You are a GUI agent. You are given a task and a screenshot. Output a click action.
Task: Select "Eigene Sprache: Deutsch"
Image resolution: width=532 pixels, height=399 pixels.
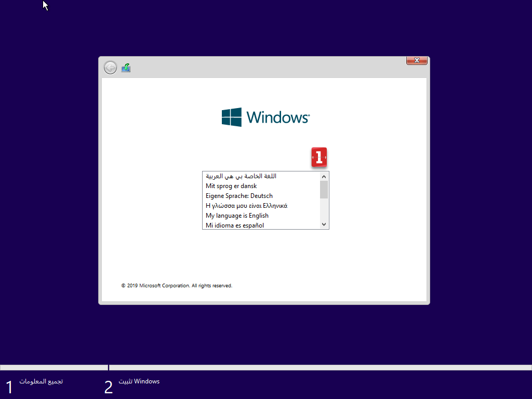tap(261, 196)
